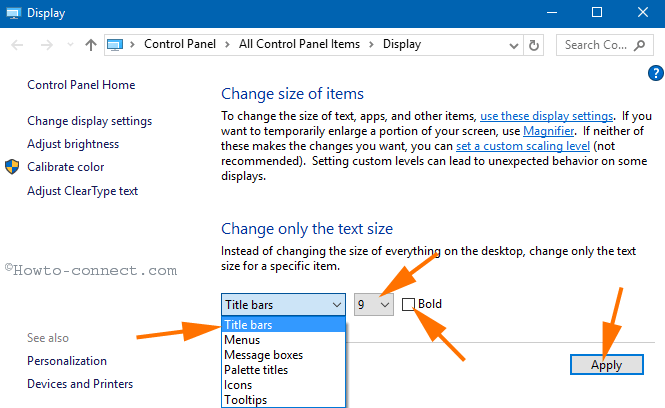
Task: Click the search magnifier icon
Action: [640, 45]
